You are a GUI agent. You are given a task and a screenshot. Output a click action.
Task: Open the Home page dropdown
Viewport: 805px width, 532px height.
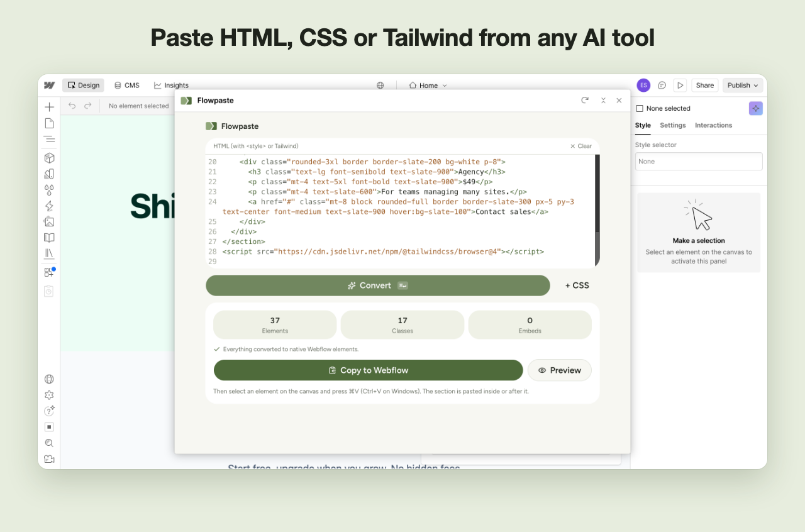coord(428,86)
